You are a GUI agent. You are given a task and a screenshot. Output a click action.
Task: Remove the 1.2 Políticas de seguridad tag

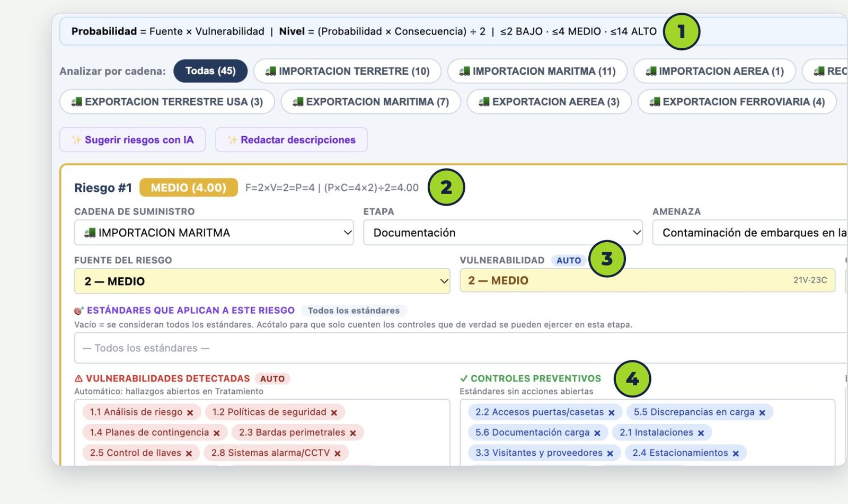tap(334, 412)
